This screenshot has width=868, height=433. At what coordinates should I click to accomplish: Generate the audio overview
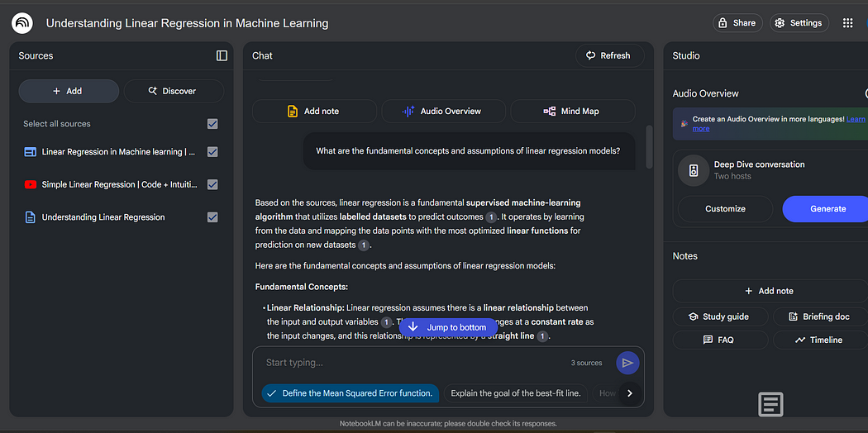[x=827, y=208]
